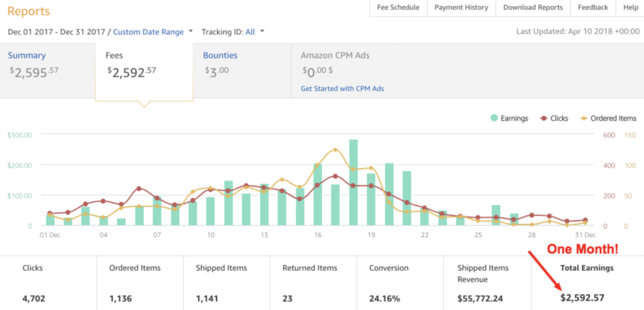
Task: Select the Amazon CPM Ads tab
Action: [x=335, y=55]
